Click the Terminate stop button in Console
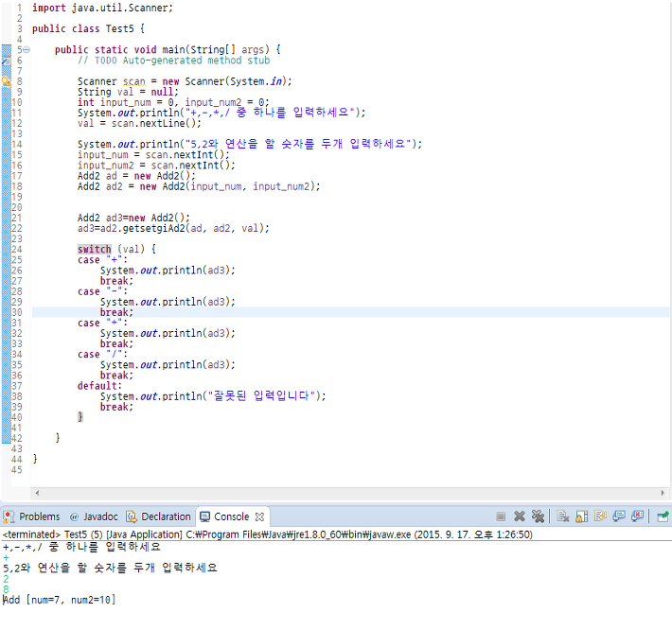Image resolution: width=672 pixels, height=630 pixels. pos(500,516)
